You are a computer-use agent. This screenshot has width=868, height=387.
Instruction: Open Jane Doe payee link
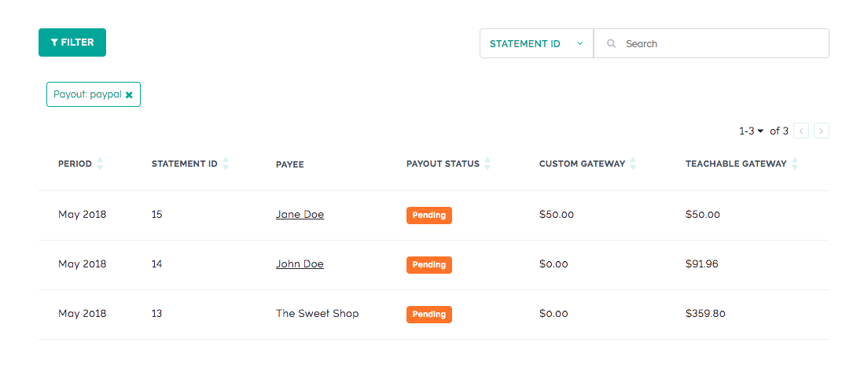[300, 215]
